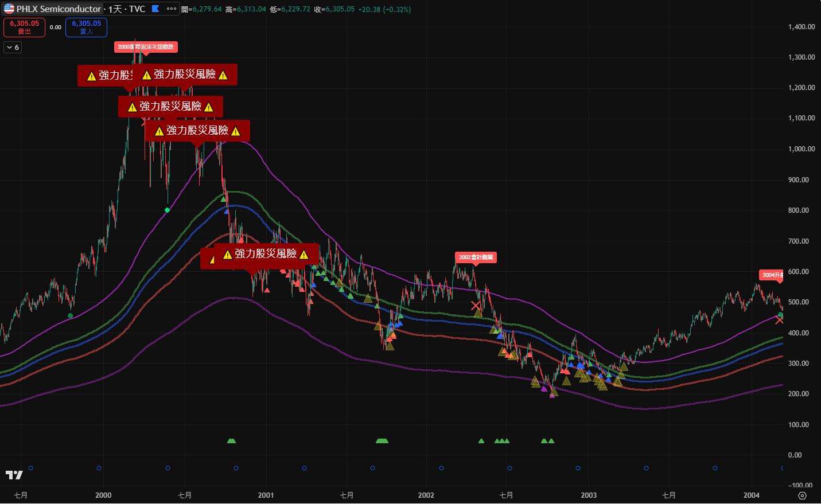Click the US flag symbol logo
This screenshot has height=504, width=821.
tap(9, 9)
